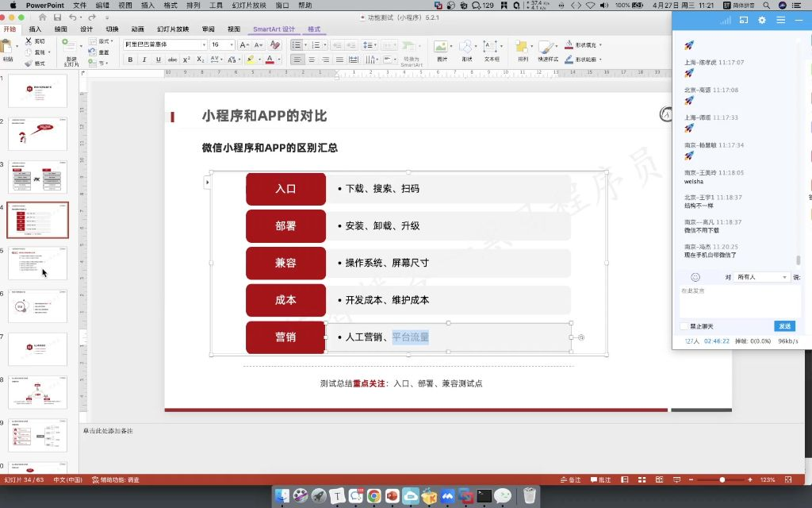Viewport: 812px width, 508px height.
Task: Click the 入口 red SmartArt box
Action: pos(285,189)
